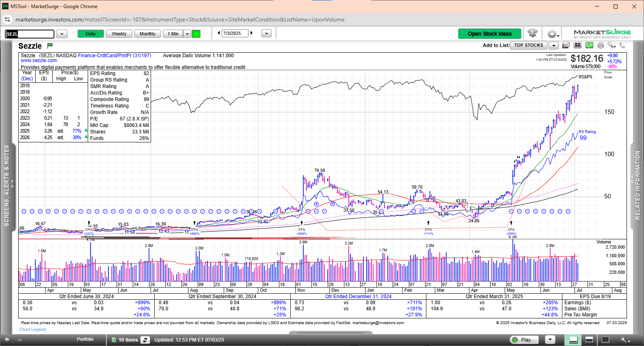Click the EPS +711% marker in February
The width and height of the screenshot is (644, 346).
click(428, 229)
